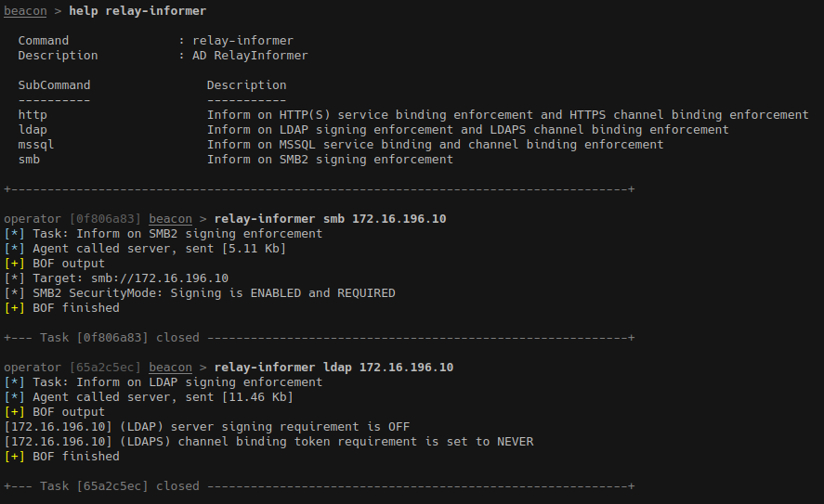The width and height of the screenshot is (824, 504).
Task: Click the IP address in the smb command
Action: tap(399, 219)
